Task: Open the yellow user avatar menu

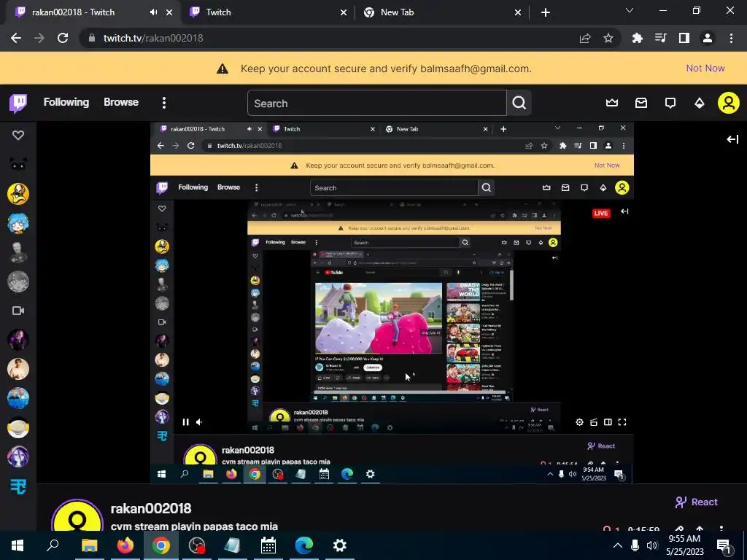Action: (x=729, y=103)
